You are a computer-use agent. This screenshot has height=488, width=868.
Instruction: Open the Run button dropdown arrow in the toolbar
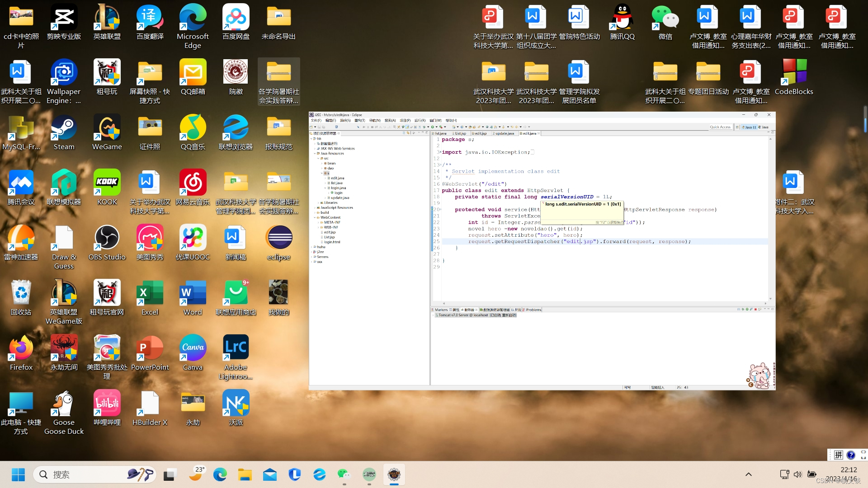coord(437,127)
